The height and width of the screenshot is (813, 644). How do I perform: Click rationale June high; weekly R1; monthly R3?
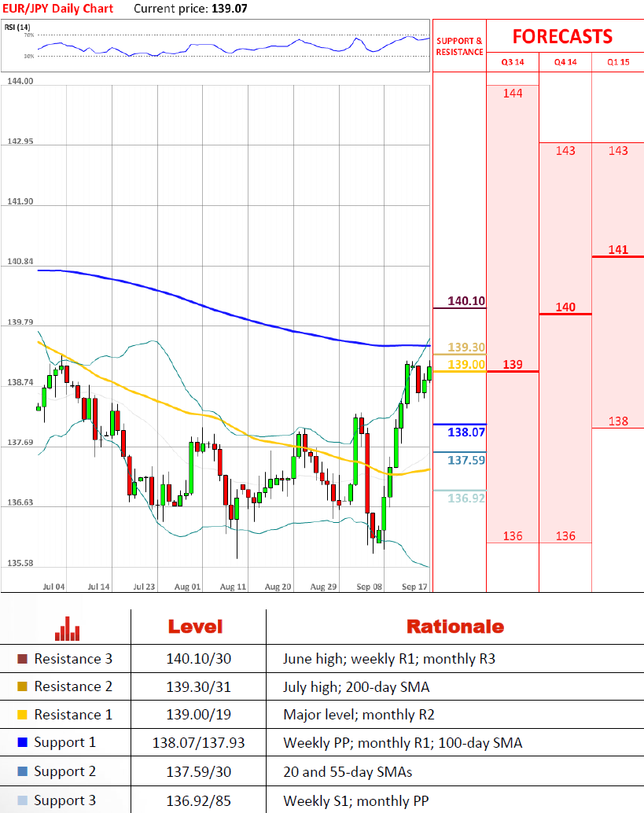click(x=389, y=659)
